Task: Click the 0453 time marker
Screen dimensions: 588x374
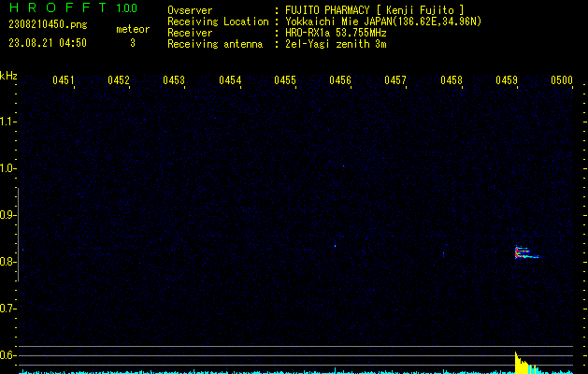Action: 174,80
